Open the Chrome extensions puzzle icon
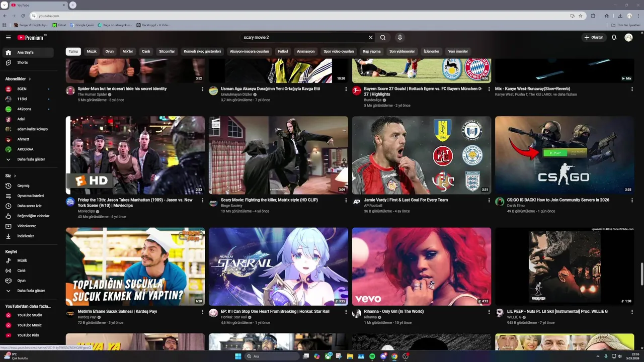 click(593, 16)
